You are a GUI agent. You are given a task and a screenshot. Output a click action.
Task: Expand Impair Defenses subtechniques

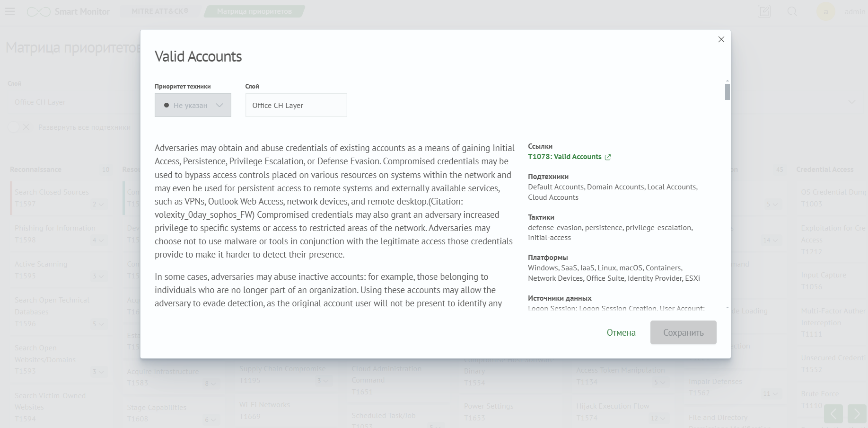[771, 393]
